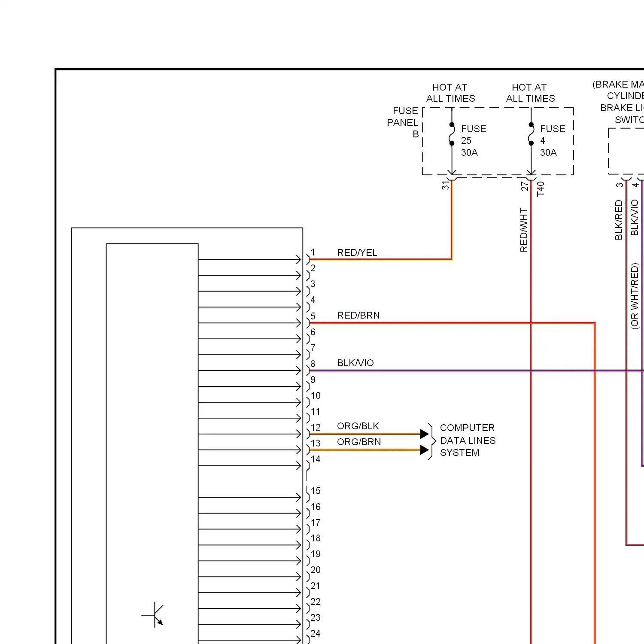
Task: Click the FUSE 25 30A label
Action: pyautogui.click(x=474, y=140)
